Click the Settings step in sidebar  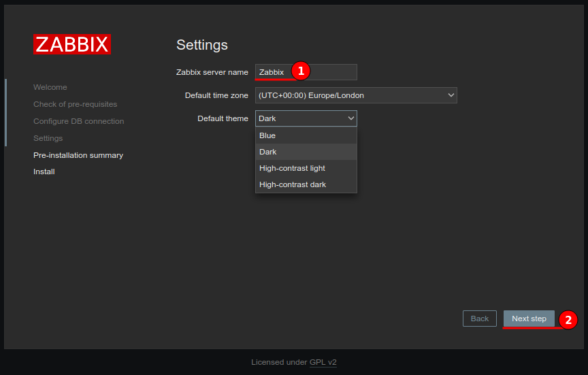(x=48, y=138)
